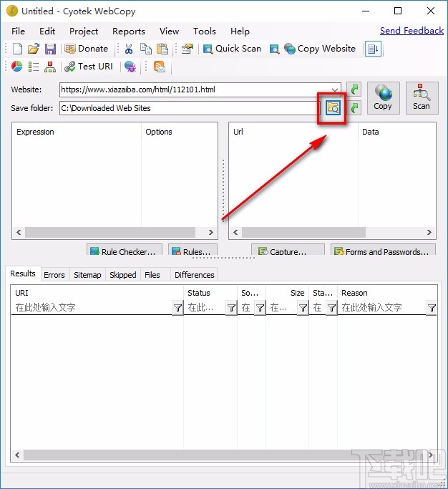Click the Reason filter text field
Image resolution: width=448 pixels, height=489 pixels.
click(382, 308)
